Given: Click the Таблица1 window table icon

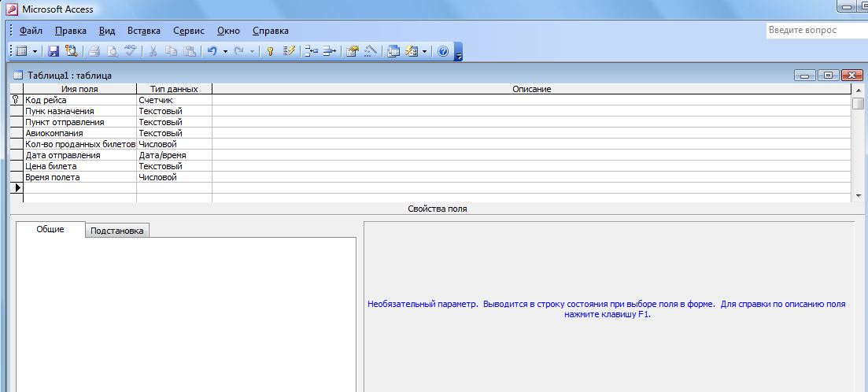Looking at the screenshot, I should [x=18, y=76].
